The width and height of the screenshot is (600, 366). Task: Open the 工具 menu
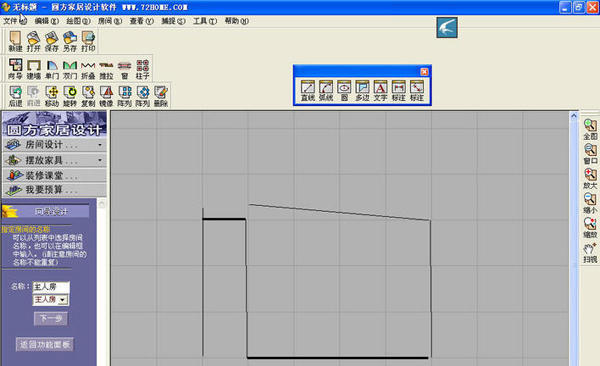205,21
